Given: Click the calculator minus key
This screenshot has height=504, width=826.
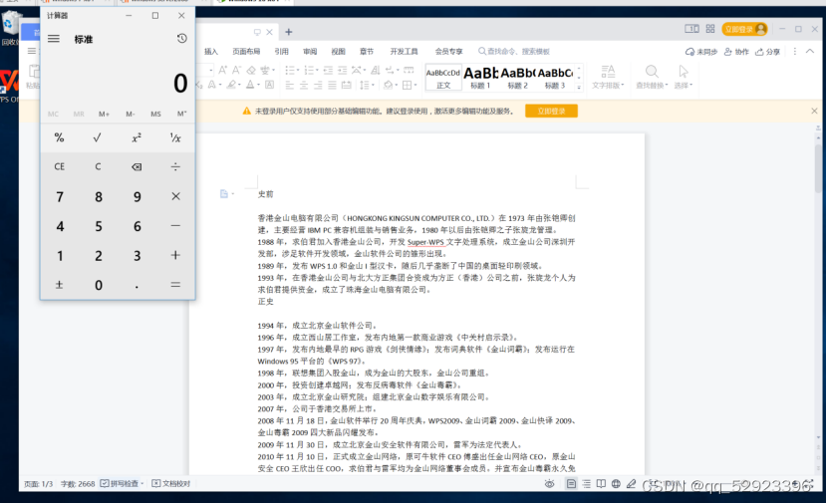Looking at the screenshot, I should 175,226.
